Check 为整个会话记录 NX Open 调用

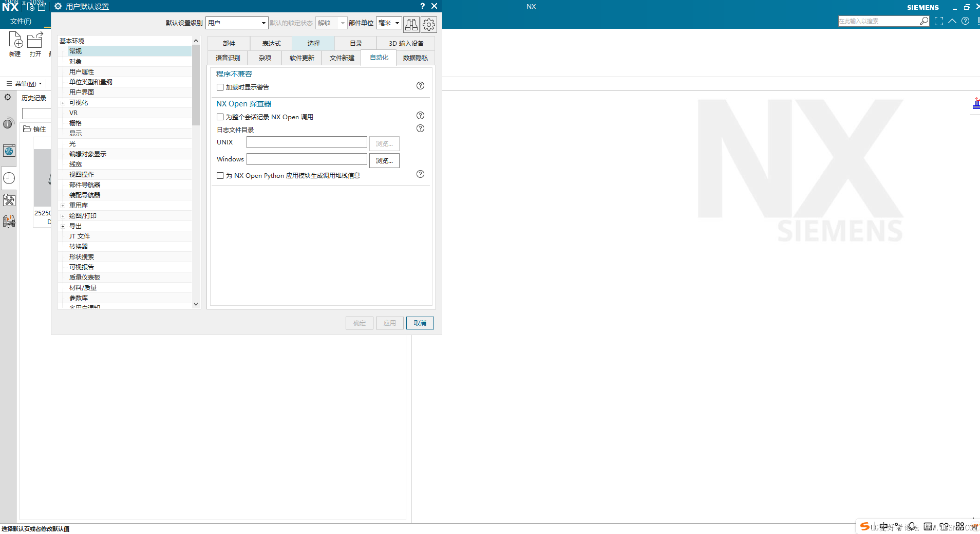coord(220,117)
